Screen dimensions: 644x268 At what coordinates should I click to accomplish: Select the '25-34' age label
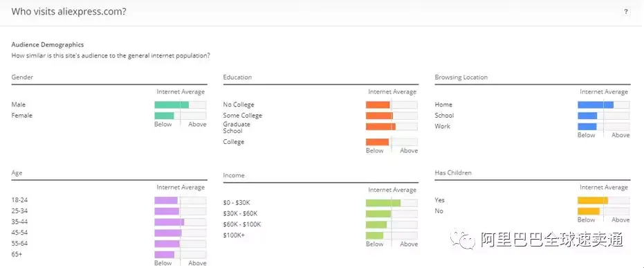[19, 211]
